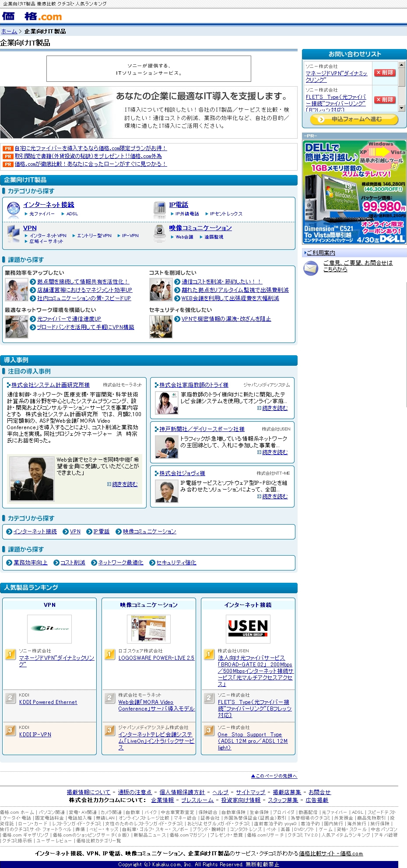Go to このページの先頭へ link
The image size is (407, 868).
pyautogui.click(x=274, y=776)
